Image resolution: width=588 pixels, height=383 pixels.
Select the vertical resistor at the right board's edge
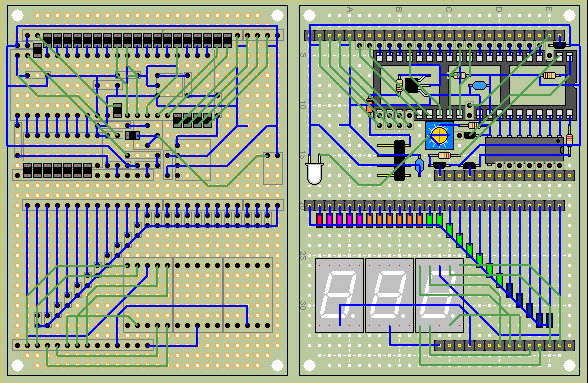point(569,140)
